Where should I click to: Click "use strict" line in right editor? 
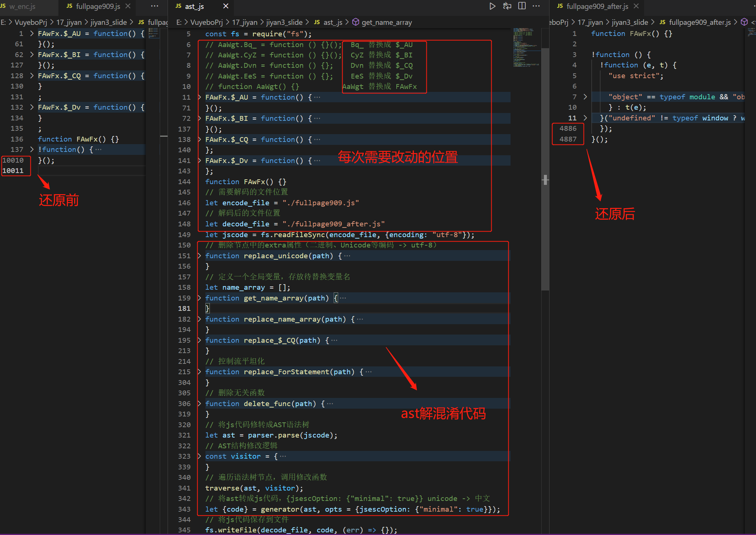click(x=635, y=76)
